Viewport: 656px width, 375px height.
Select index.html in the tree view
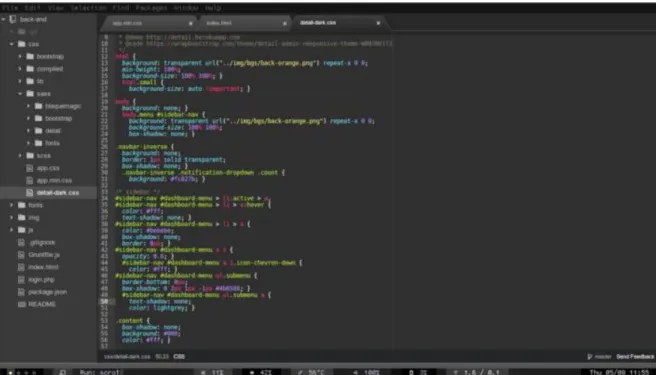point(44,267)
